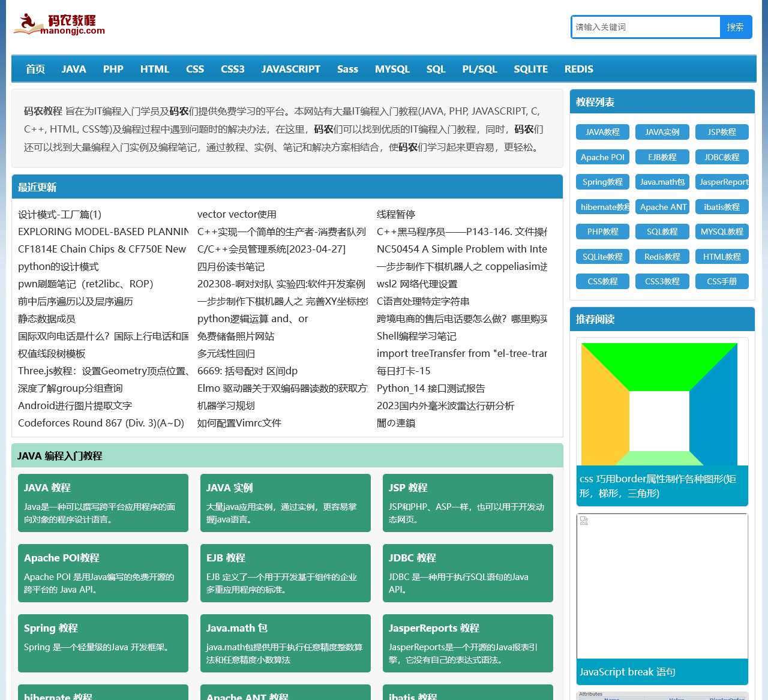The image size is (768, 700).
Task: Open the Spring教程 tag
Action: pyautogui.click(x=602, y=182)
